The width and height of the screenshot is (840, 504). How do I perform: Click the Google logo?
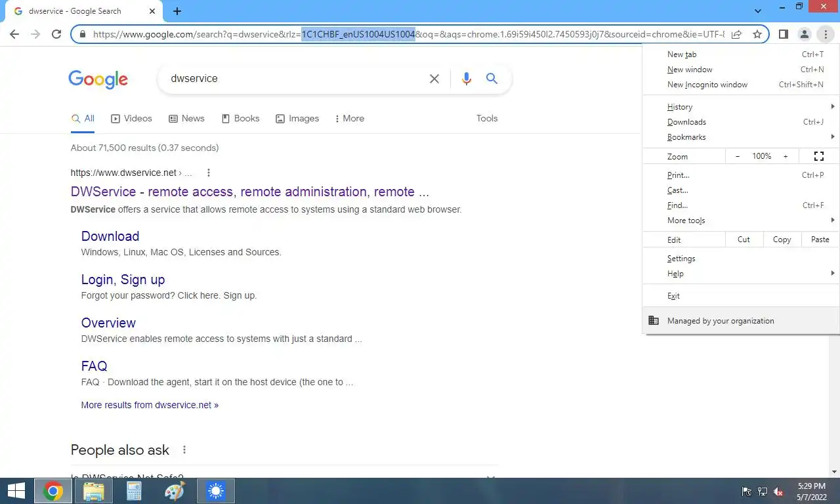(98, 79)
